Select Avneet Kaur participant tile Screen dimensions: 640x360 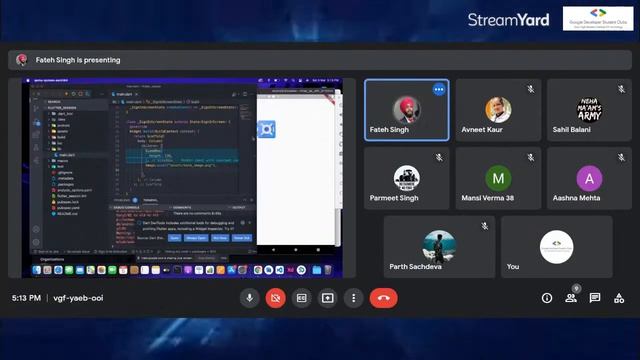(x=498, y=110)
